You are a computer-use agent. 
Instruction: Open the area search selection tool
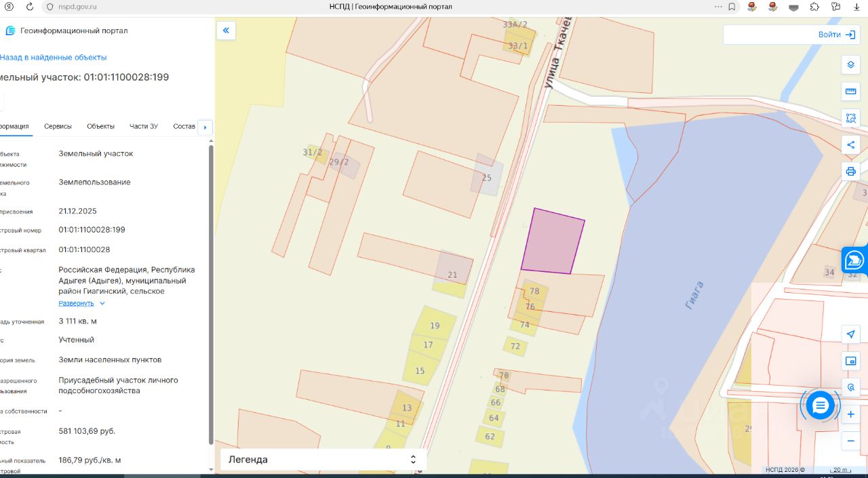pos(850,118)
